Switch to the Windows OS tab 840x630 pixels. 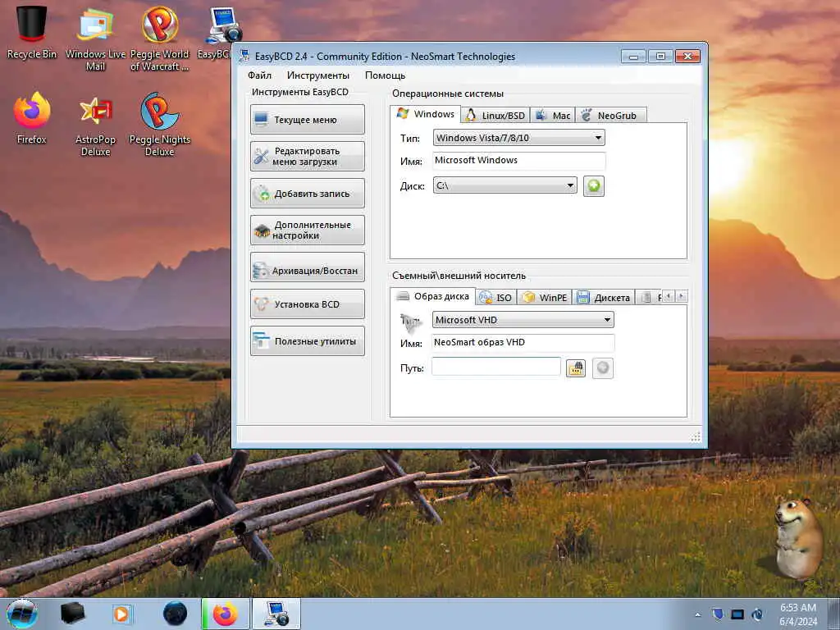coord(426,114)
